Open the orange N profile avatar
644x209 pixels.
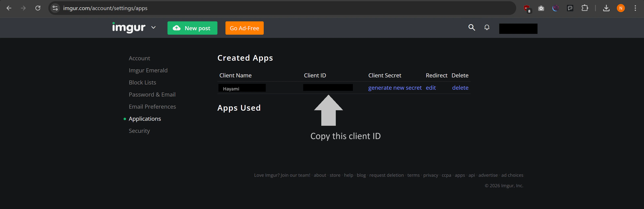coord(620,8)
